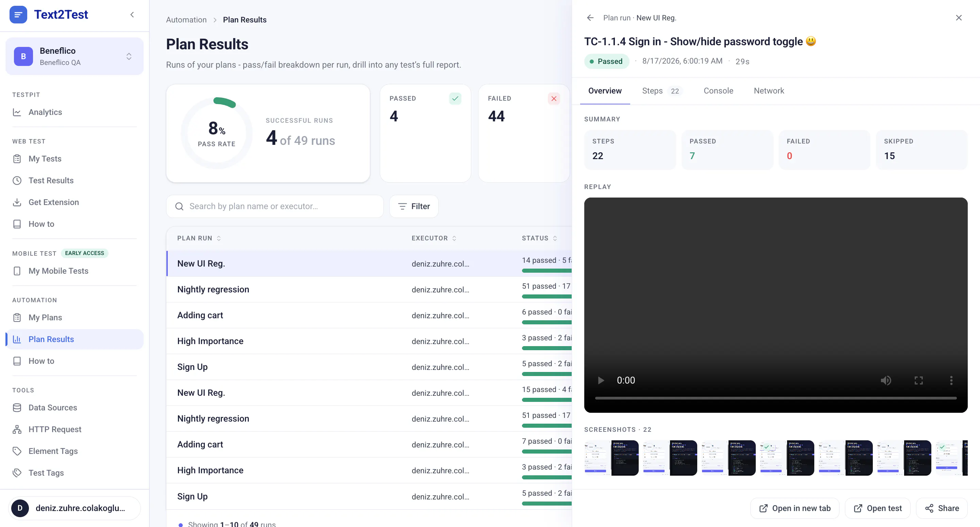980x527 pixels.
Task: Navigate to My Plans
Action: (x=75, y=318)
